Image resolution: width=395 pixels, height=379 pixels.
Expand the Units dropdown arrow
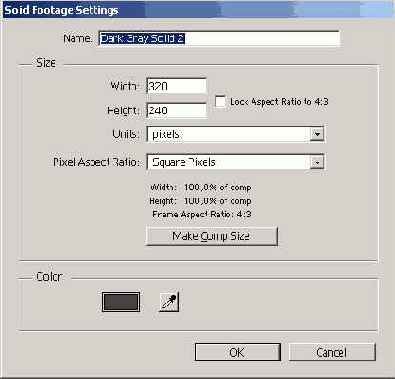tap(317, 134)
